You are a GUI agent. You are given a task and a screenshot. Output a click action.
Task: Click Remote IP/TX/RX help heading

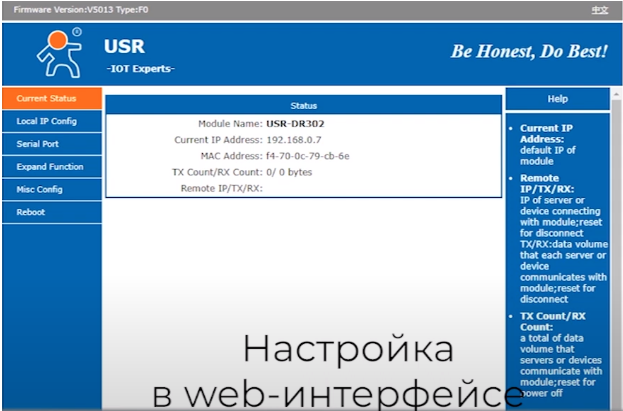tap(547, 183)
